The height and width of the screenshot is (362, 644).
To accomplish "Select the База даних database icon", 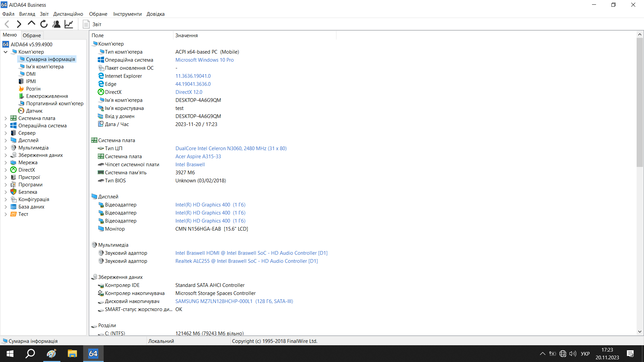I will [x=13, y=207].
